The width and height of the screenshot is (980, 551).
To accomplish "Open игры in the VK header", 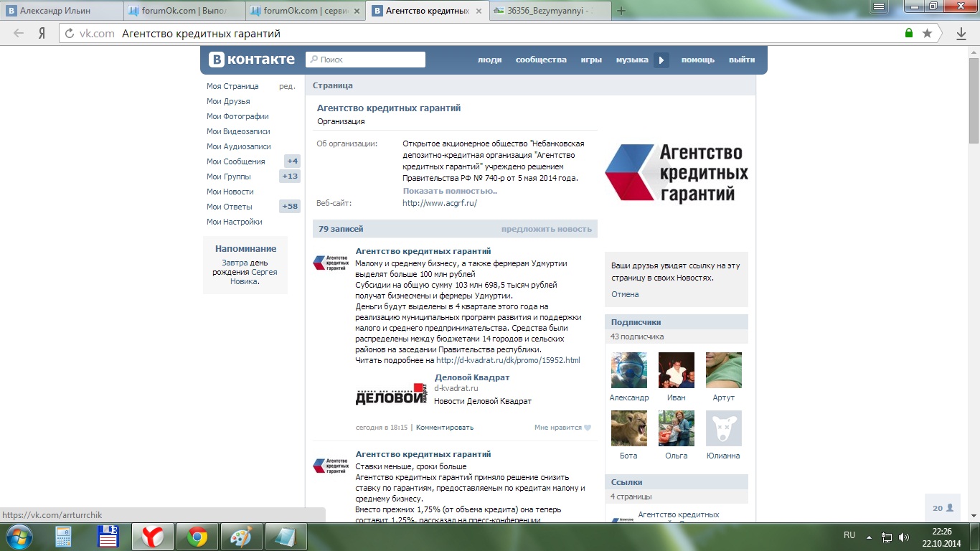I will point(591,60).
